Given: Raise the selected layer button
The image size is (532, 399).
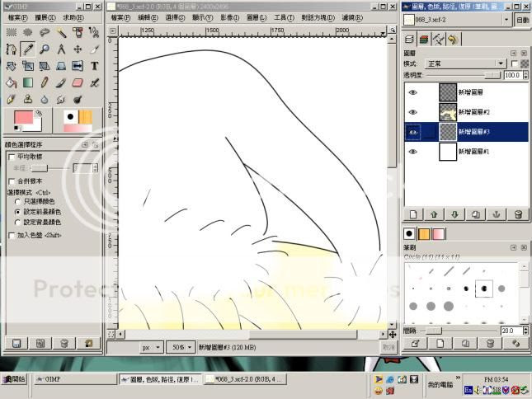Looking at the screenshot, I should coord(434,214).
